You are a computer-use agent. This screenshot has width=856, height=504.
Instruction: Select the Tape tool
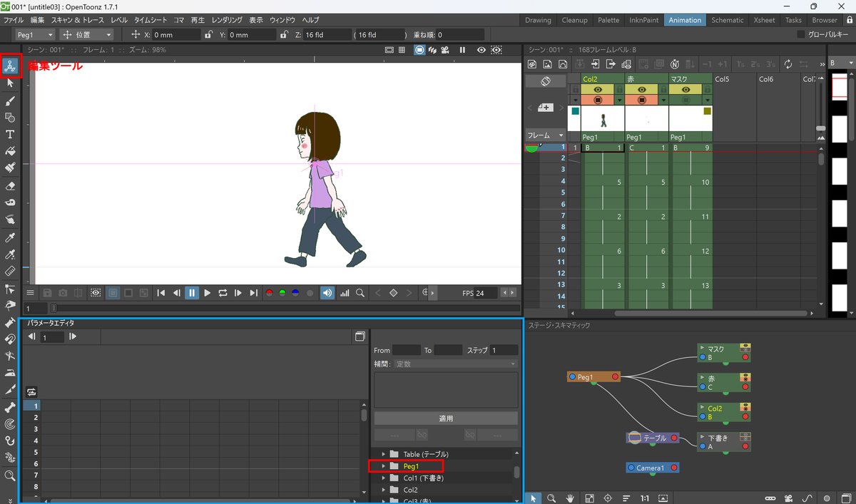10,203
